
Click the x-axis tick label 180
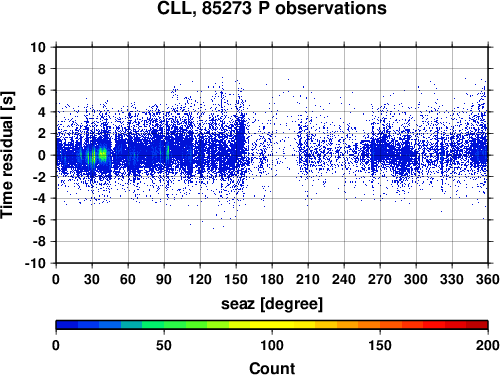pos(272,279)
